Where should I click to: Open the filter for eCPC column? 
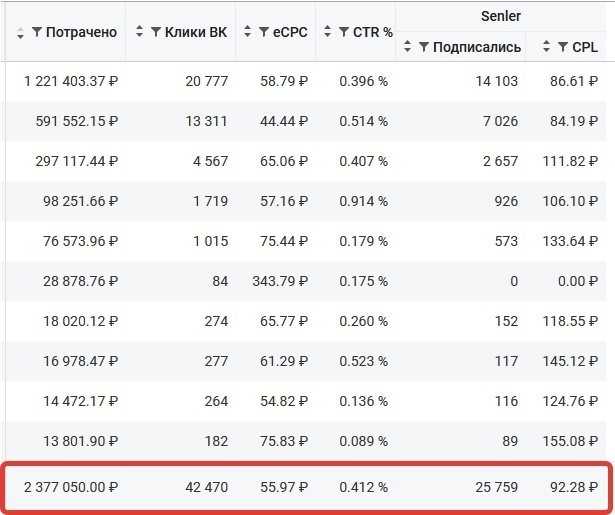264,32
